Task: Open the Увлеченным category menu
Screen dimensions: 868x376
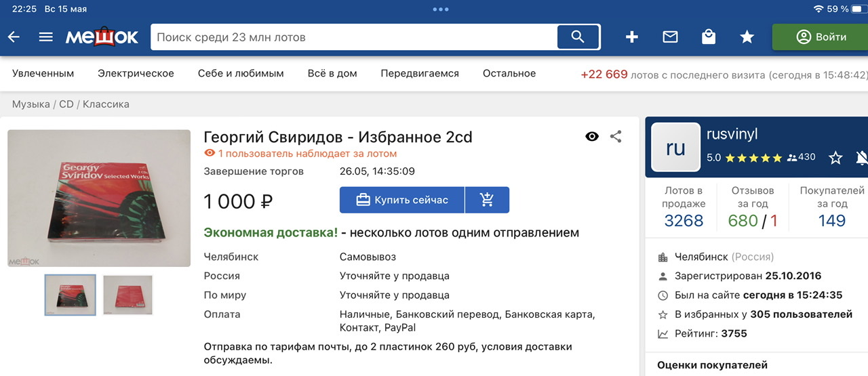Action: click(43, 73)
